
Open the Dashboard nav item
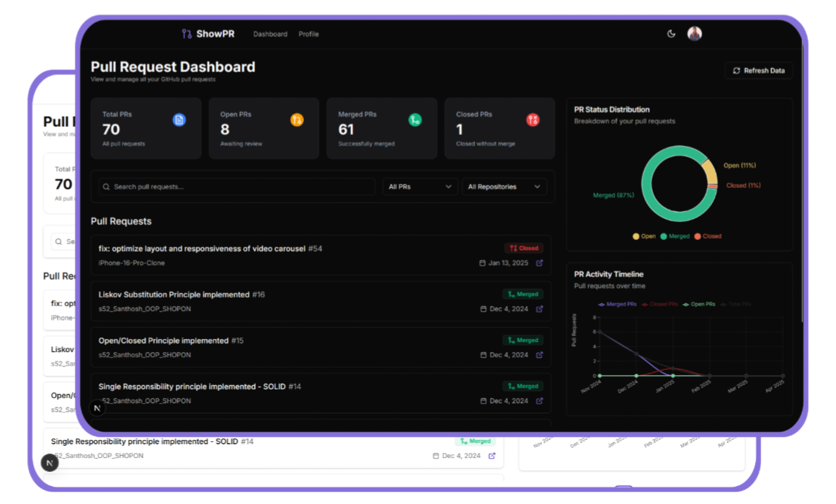[270, 34]
